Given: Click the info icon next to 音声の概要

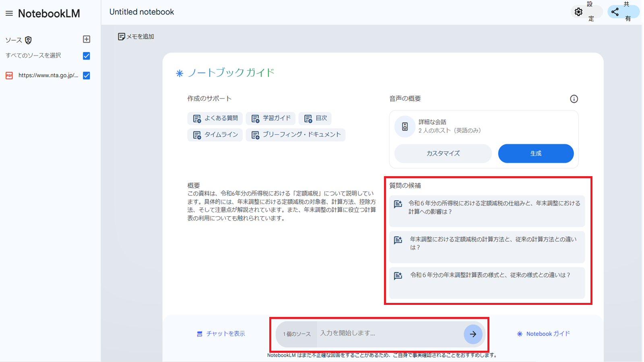Looking at the screenshot, I should click(574, 99).
